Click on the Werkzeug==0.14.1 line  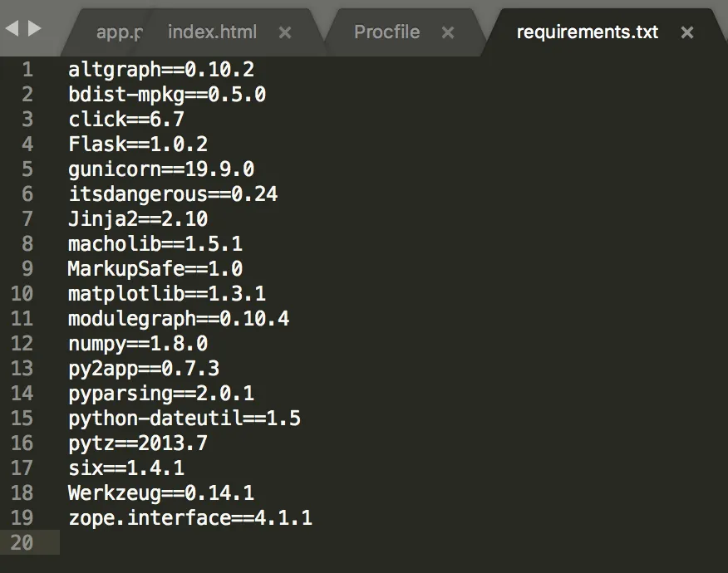[x=161, y=492]
